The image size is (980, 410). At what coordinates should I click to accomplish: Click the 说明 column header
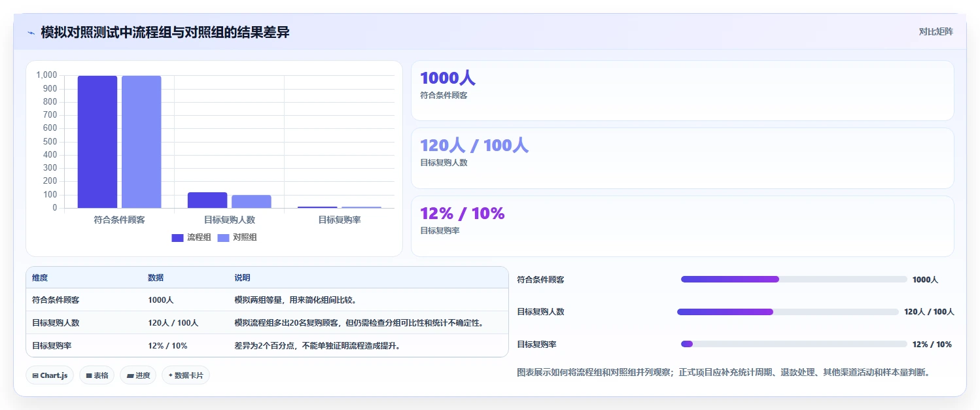coord(242,278)
